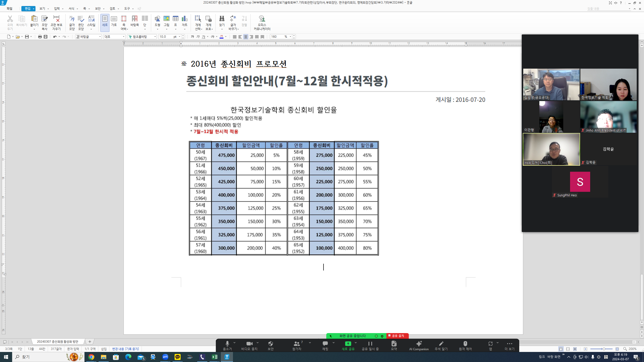644x362 pixels.
Task: Toggle Italic (기울임 가) formatting
Action: (x=198, y=37)
